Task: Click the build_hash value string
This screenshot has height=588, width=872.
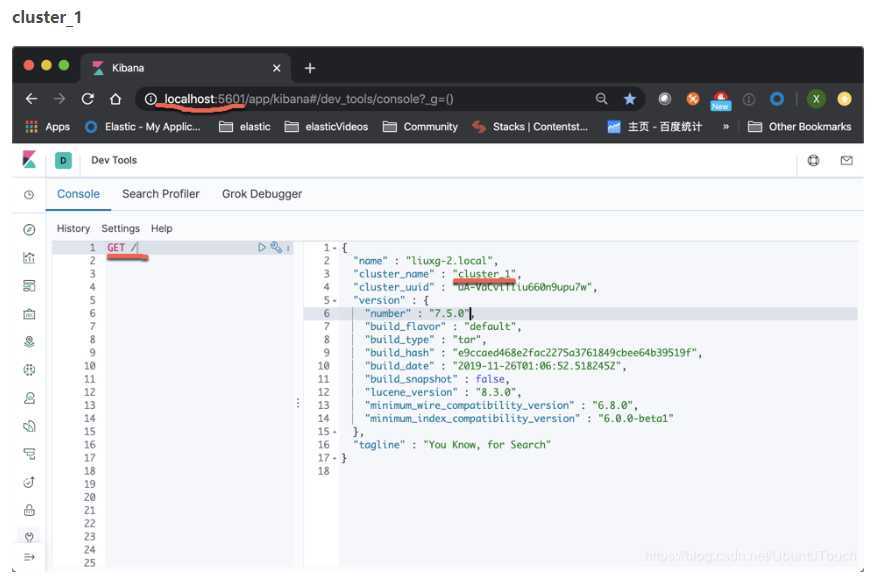Action: pos(574,353)
